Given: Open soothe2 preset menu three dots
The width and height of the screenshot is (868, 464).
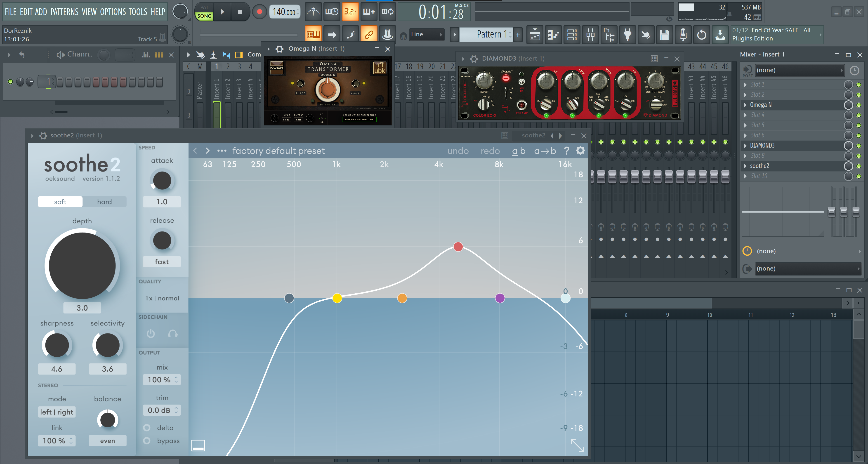Looking at the screenshot, I should [x=222, y=151].
